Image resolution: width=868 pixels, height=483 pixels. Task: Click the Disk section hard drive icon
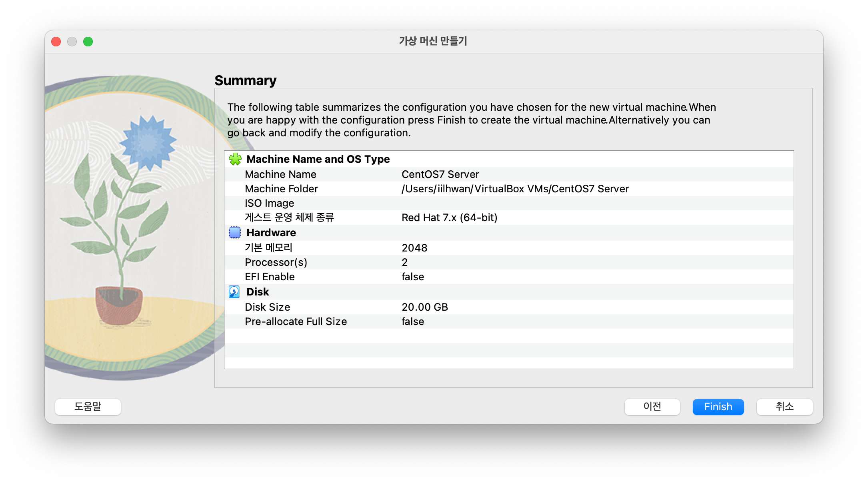[x=234, y=292]
